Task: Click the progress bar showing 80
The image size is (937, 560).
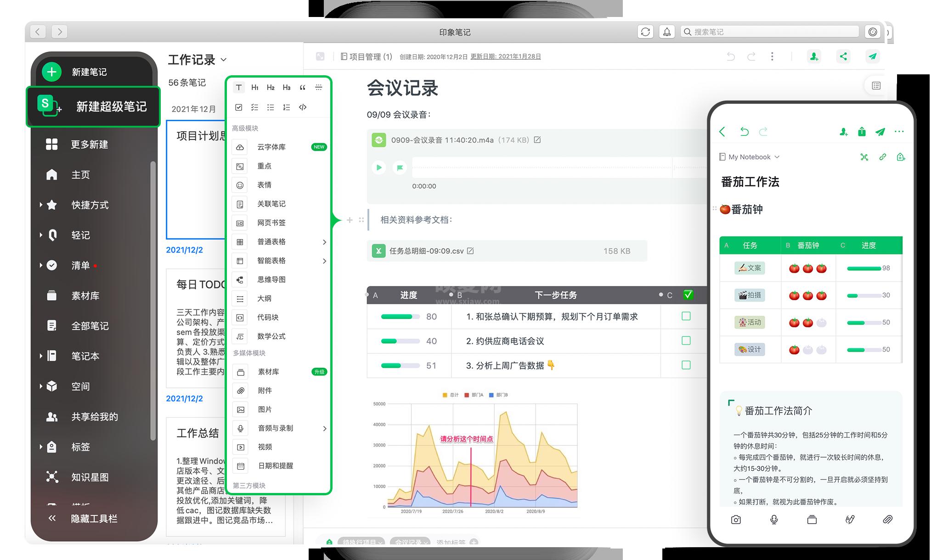Action: 400,316
